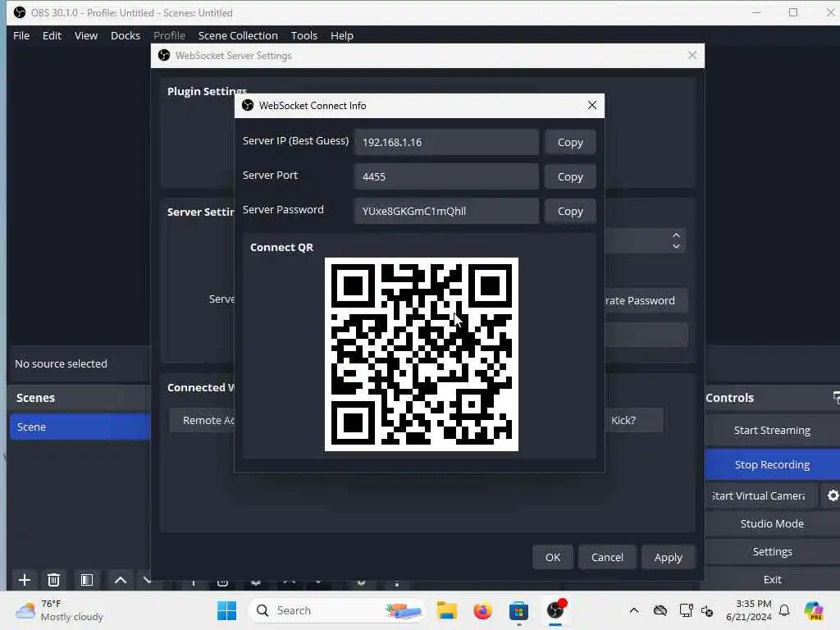Click the Remote Address column header
Screen dimensions: 840x630
(203, 421)
